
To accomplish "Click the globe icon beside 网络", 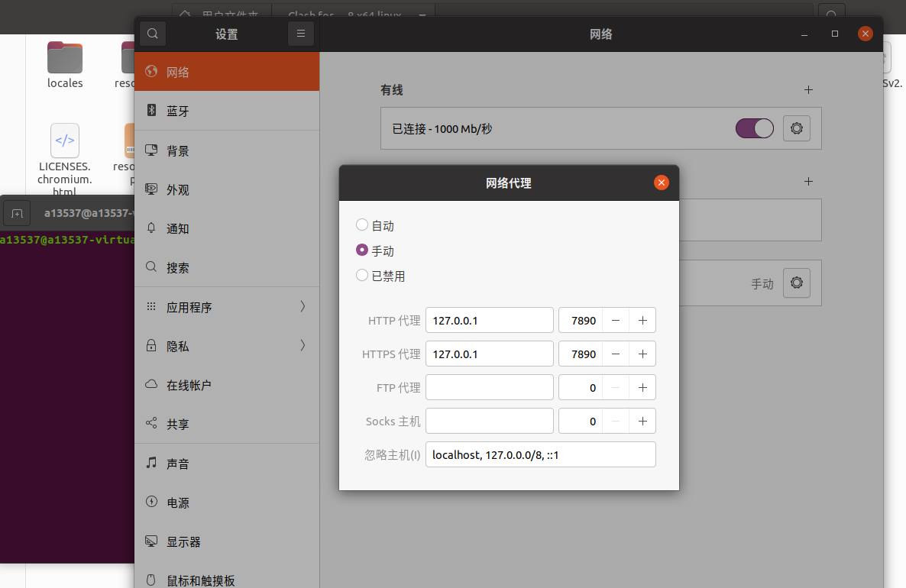I will (151, 71).
